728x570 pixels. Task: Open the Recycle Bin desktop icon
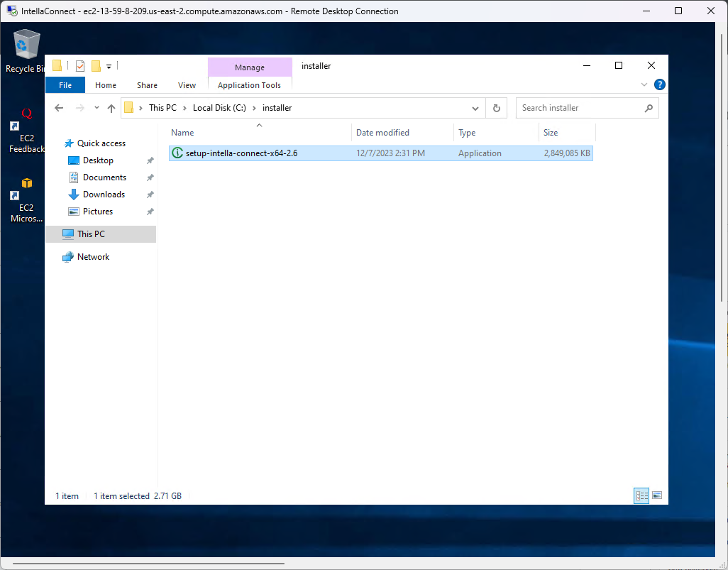(x=26, y=51)
